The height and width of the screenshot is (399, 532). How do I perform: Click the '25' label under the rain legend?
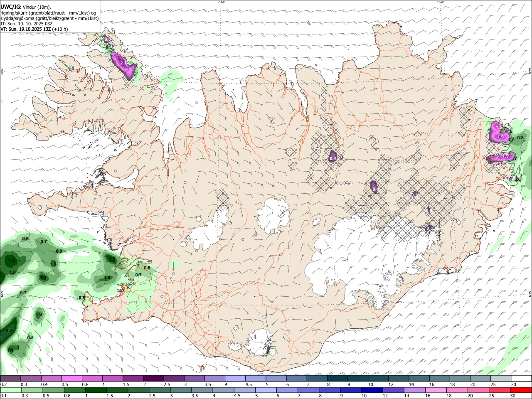[x=491, y=396]
